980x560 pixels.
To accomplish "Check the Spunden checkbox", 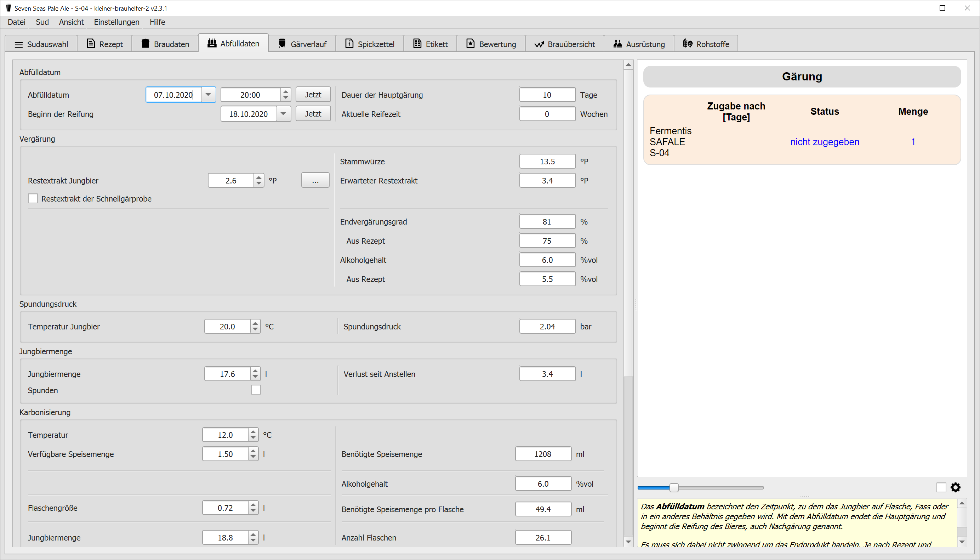I will [x=256, y=390].
